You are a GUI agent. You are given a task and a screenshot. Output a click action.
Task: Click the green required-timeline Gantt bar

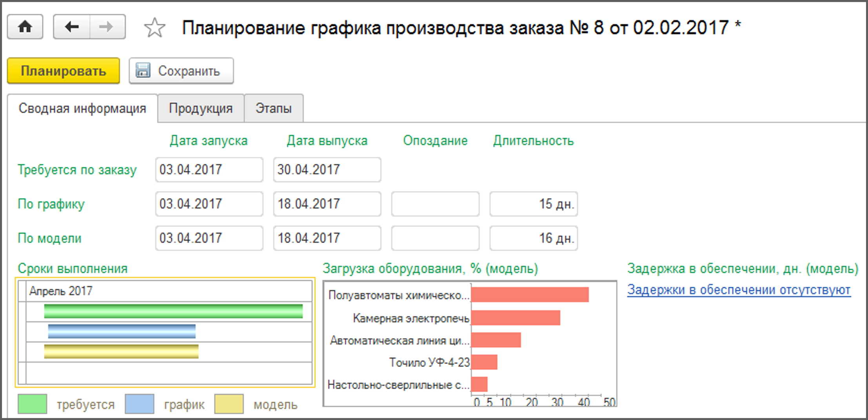[173, 311]
